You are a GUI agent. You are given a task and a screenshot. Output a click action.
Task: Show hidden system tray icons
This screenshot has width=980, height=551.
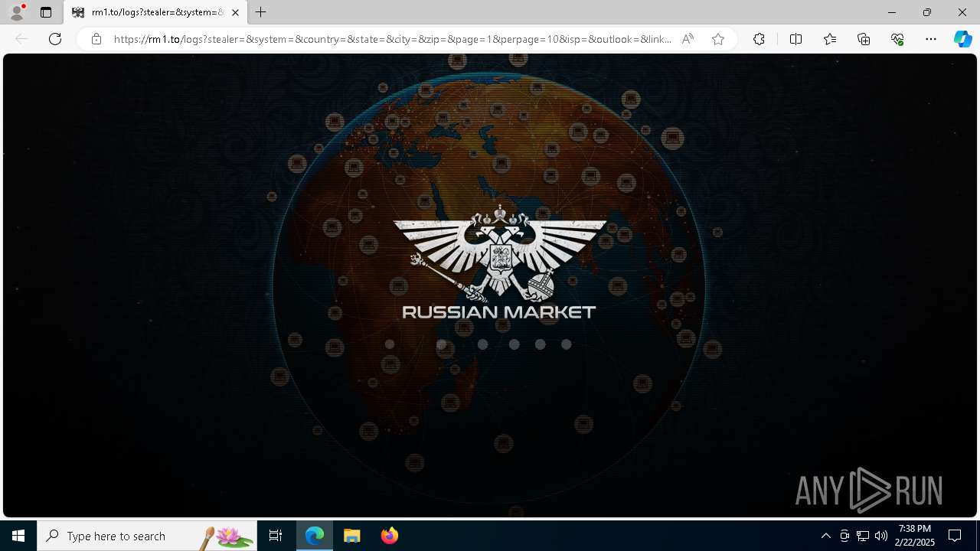[x=825, y=536]
